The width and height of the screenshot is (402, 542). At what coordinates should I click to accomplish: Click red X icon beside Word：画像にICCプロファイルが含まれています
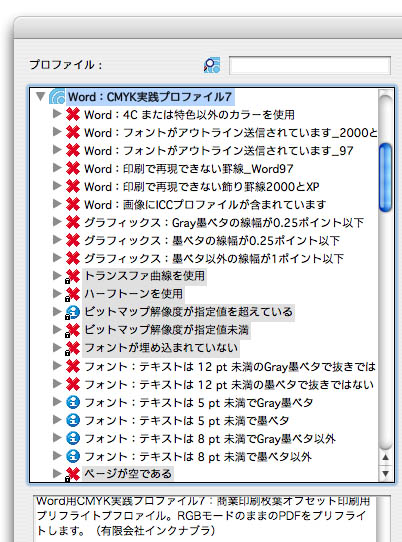coord(73,204)
